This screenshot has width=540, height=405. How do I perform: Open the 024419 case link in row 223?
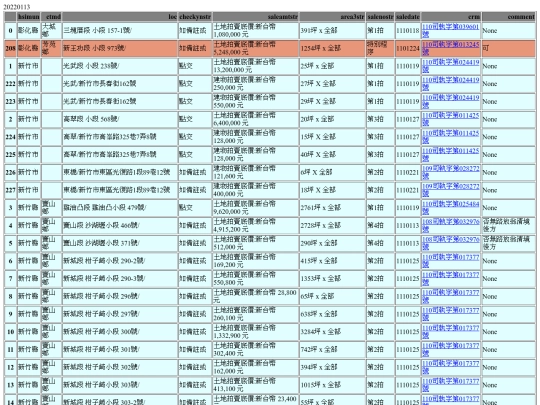(x=450, y=101)
